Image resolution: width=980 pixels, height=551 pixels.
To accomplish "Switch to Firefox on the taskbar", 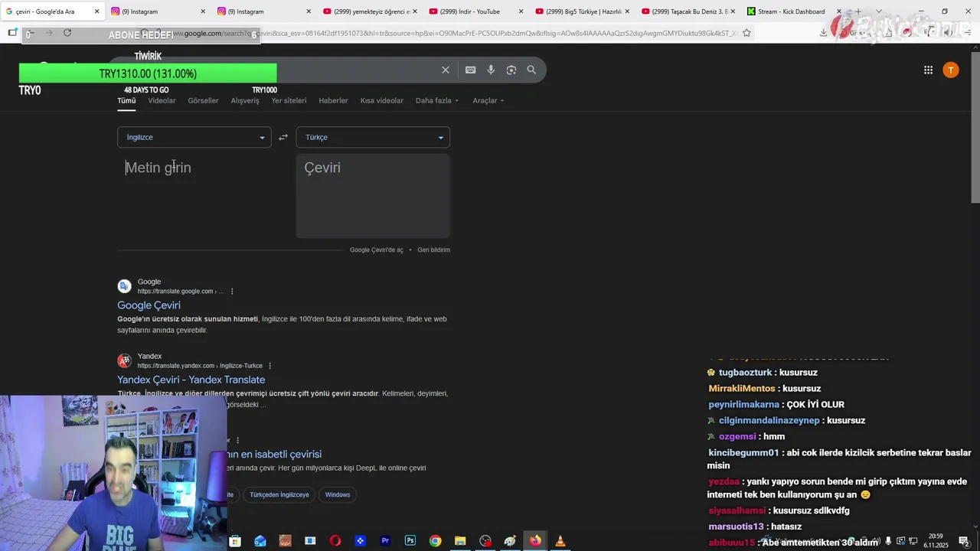I will tap(535, 541).
